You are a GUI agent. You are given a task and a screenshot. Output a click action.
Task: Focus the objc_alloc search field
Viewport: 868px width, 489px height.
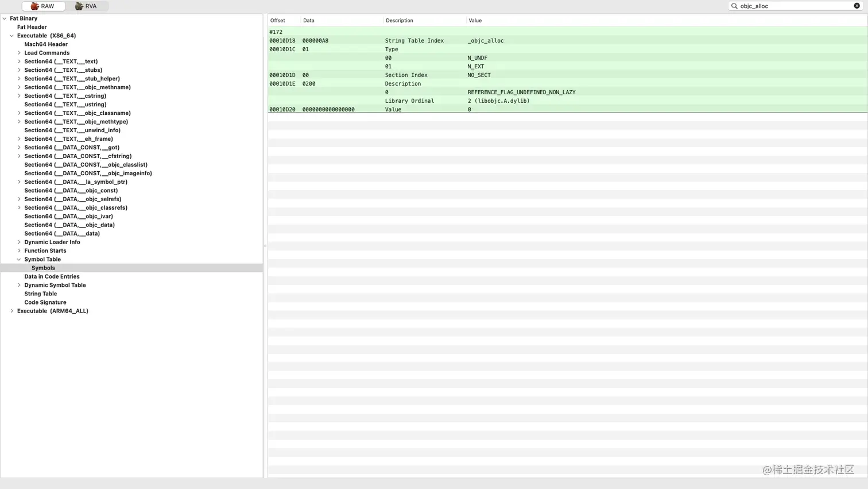tap(795, 6)
